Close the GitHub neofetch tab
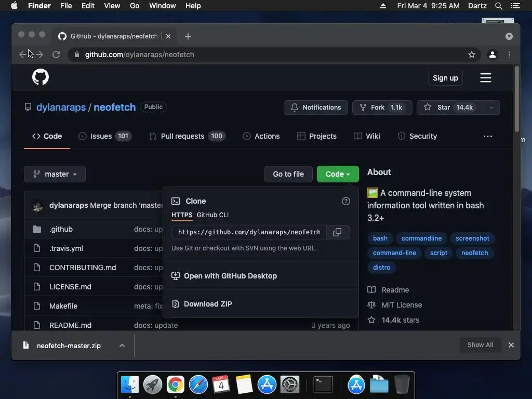The width and height of the screenshot is (532, 399). [168, 36]
